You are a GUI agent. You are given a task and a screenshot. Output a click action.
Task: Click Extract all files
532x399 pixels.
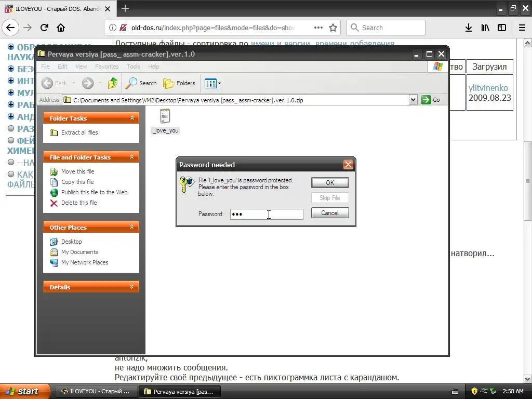coord(74,132)
